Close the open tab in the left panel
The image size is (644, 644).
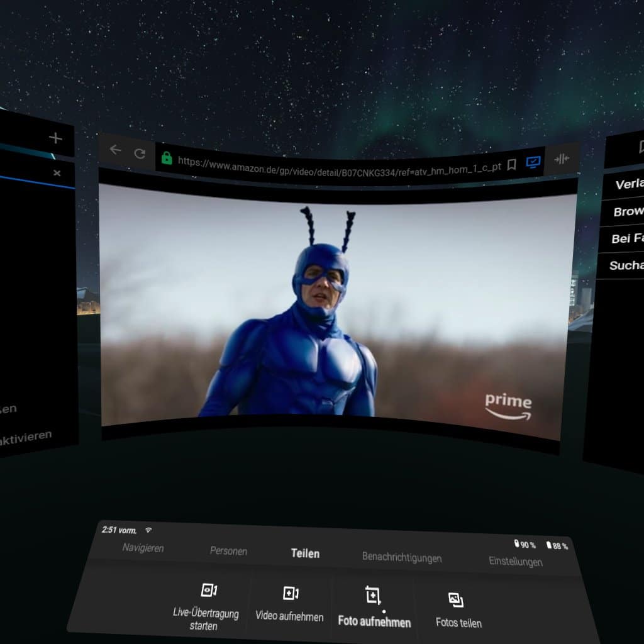[57, 173]
